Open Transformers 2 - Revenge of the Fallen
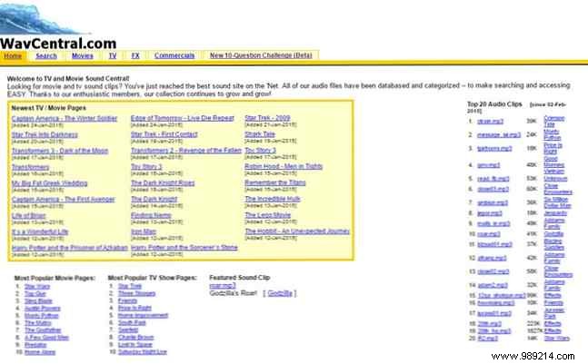 coord(186,150)
